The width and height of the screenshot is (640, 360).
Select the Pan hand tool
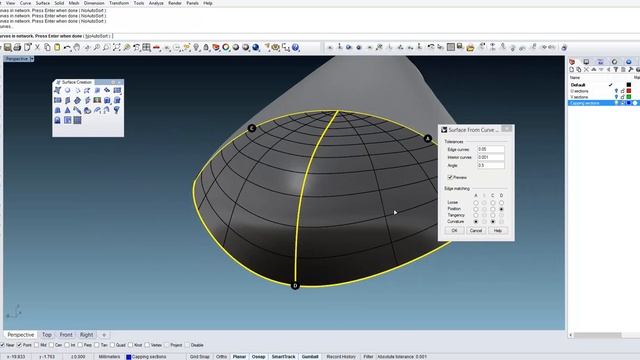(76, 47)
